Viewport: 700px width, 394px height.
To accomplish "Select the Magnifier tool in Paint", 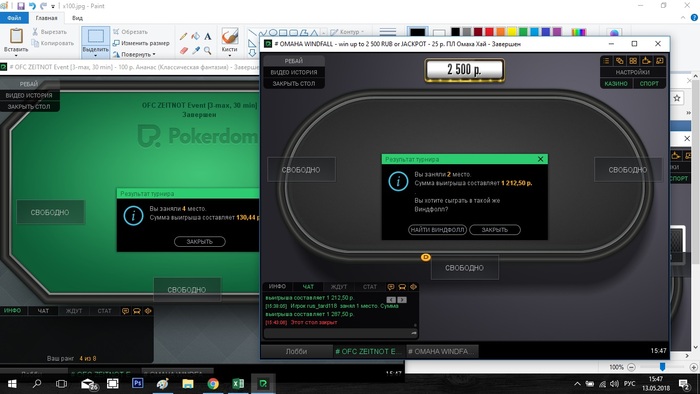I will pyautogui.click(x=208, y=50).
